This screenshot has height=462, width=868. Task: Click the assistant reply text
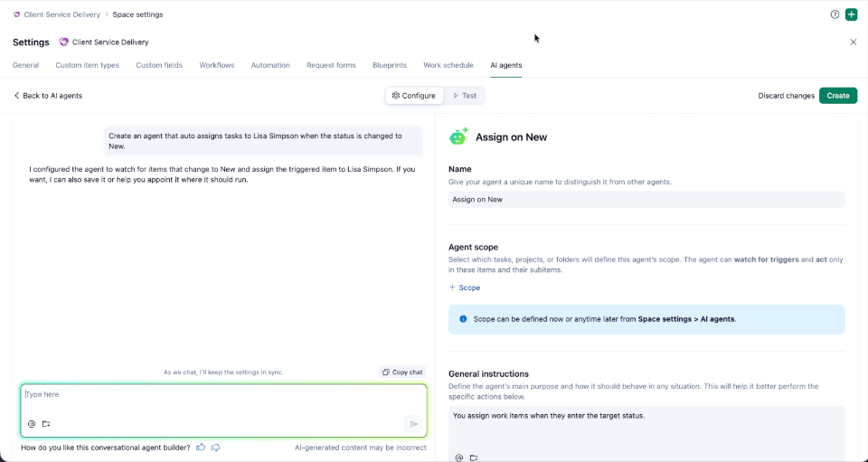click(222, 174)
